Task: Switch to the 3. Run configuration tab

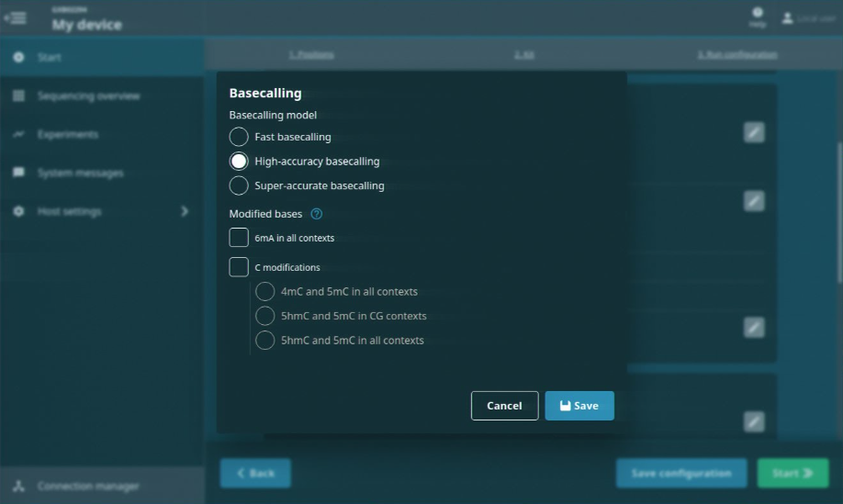Action: [x=737, y=55]
